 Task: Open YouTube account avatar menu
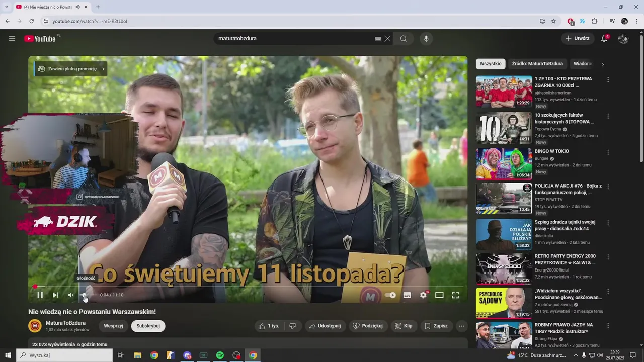[x=623, y=39]
